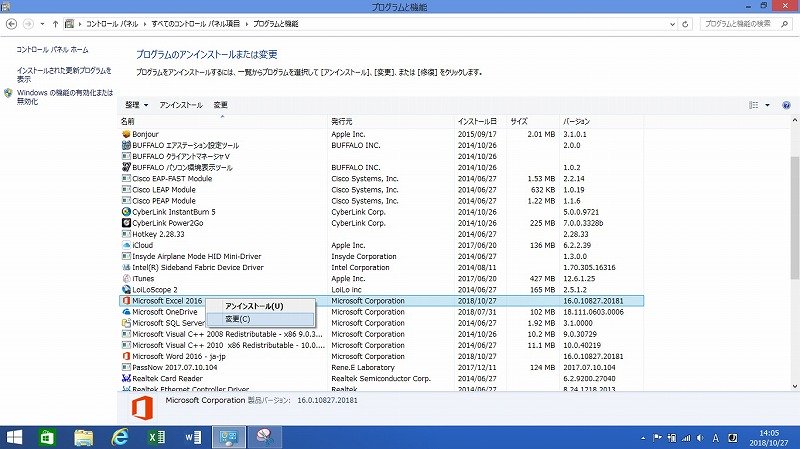800x449 pixels.
Task: Click the BUFFALO エアステーション設定ツール icon
Action: pyautogui.click(x=126, y=145)
